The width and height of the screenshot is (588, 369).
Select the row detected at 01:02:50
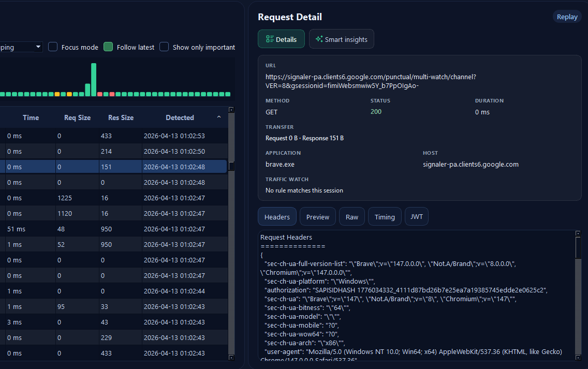(113, 151)
